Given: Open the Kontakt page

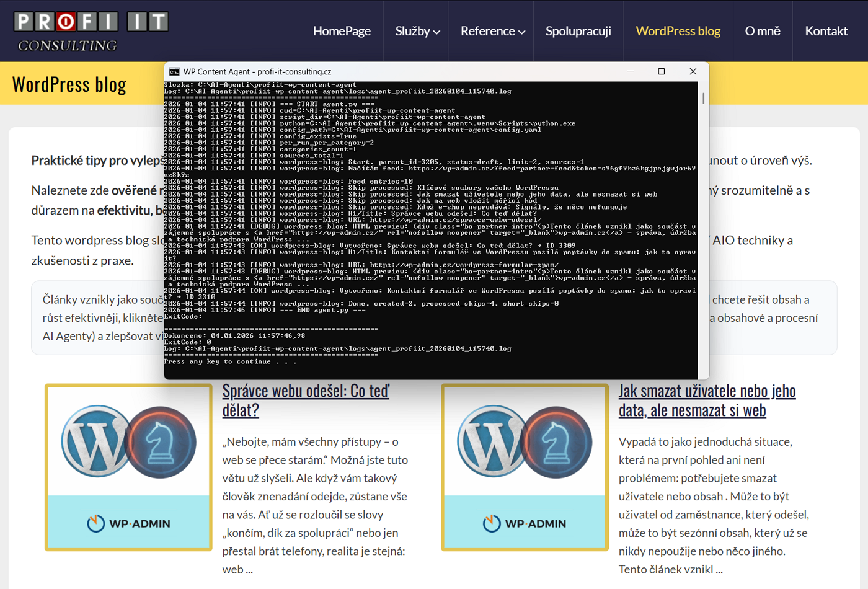Looking at the screenshot, I should (x=826, y=31).
